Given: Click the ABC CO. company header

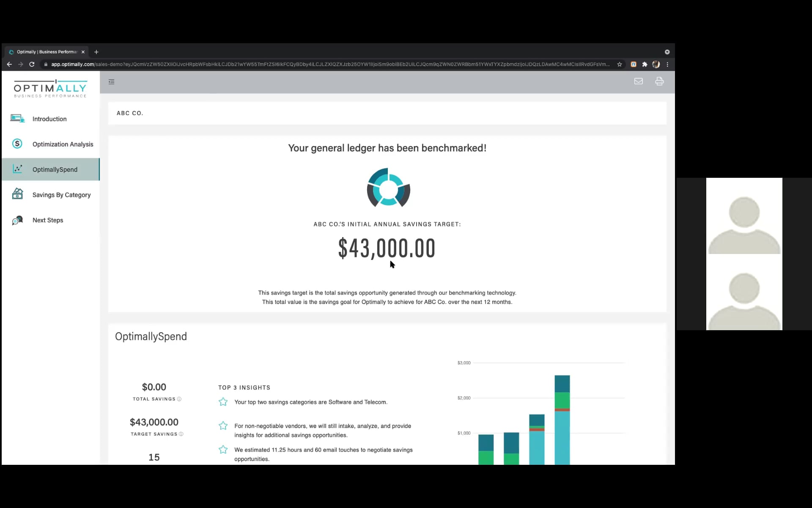Looking at the screenshot, I should tap(130, 113).
